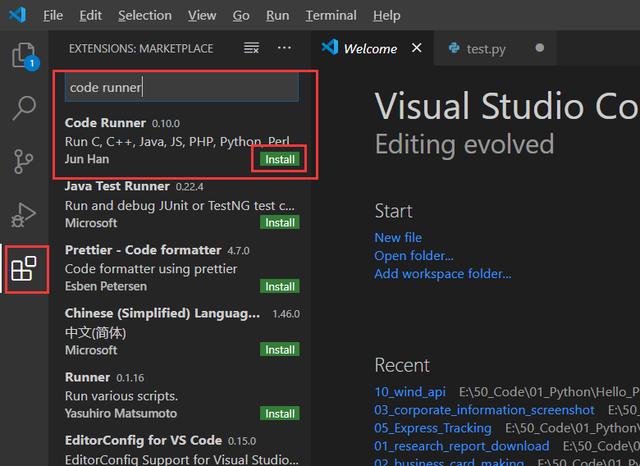This screenshot has width=640, height=466.
Task: Click description 'Code formatter using prettier'
Action: 151,269
